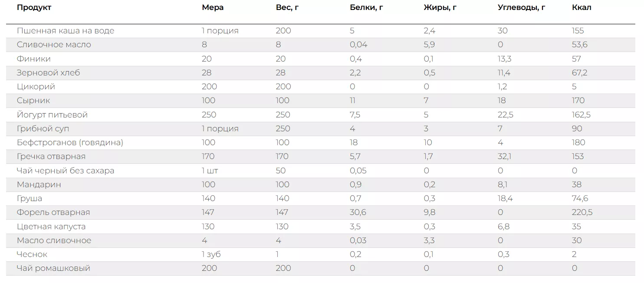Select the Йогурт питьевой product cell
This screenshot has width=644, height=283.
point(52,115)
